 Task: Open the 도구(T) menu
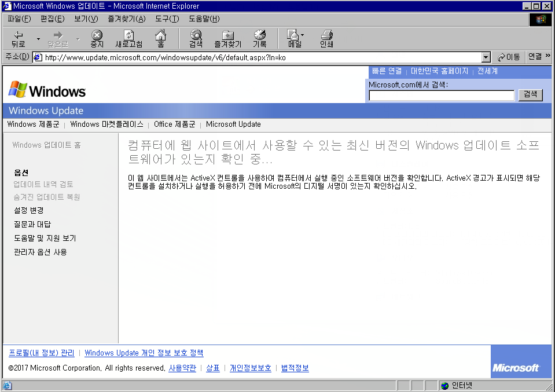[167, 19]
